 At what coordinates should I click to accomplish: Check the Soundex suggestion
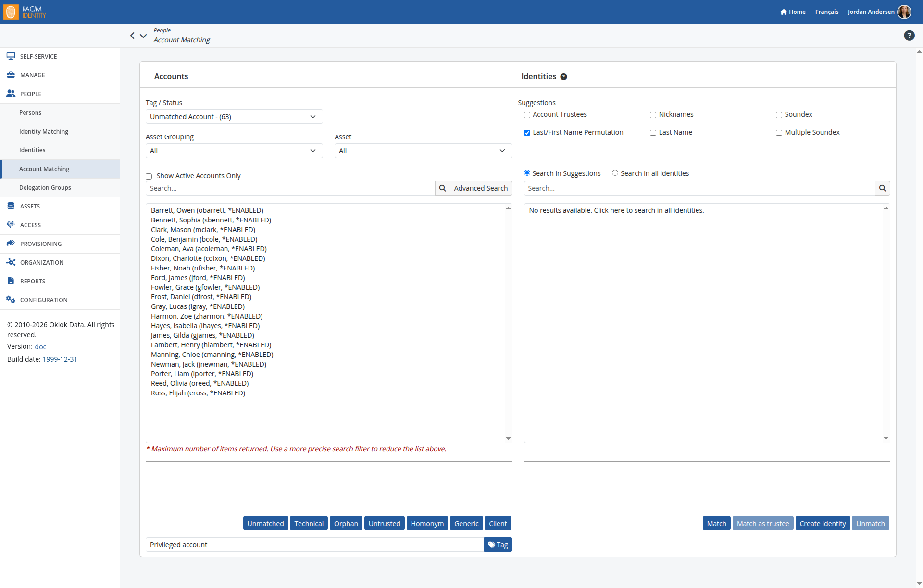[779, 115]
